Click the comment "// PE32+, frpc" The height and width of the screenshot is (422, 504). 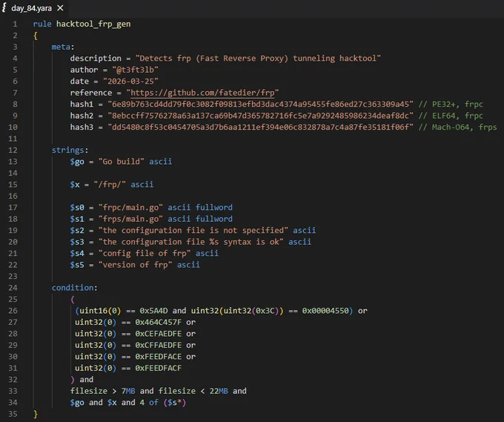(451, 105)
